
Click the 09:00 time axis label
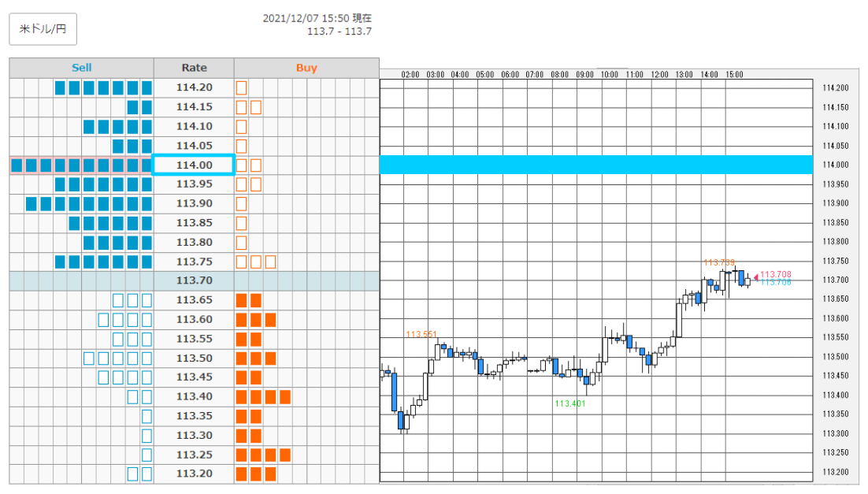(584, 75)
